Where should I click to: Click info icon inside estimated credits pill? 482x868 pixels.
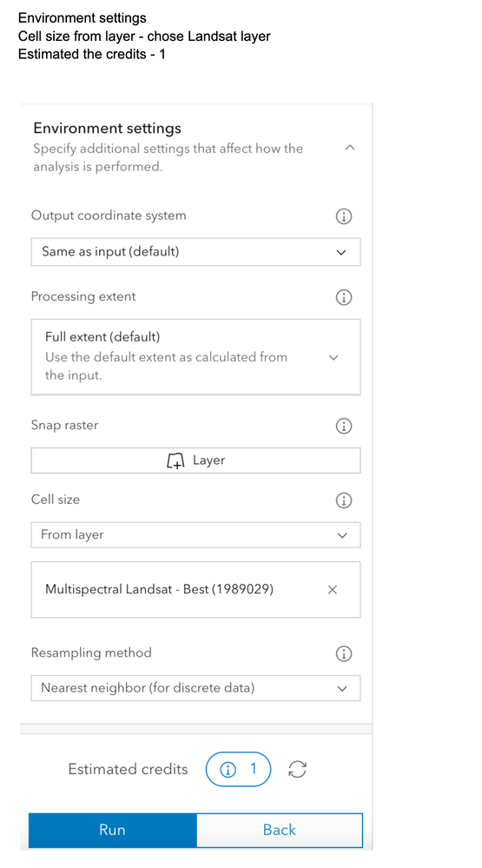pyautogui.click(x=228, y=770)
